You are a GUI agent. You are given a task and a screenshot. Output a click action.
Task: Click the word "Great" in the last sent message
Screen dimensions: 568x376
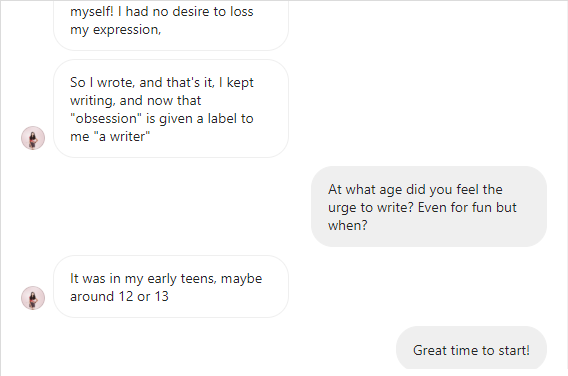click(x=430, y=350)
